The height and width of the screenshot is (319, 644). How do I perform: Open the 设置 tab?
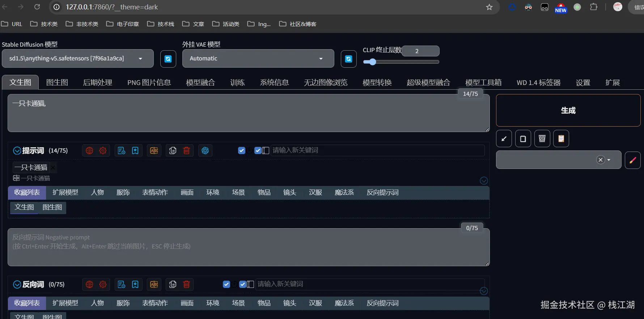(x=583, y=82)
